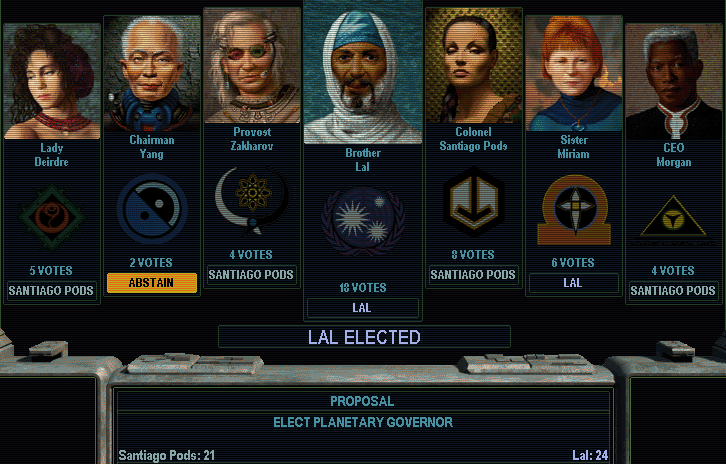Image resolution: width=726 pixels, height=464 pixels.
Task: Click Chairman Yang's yin-yang Hive emblem
Action: point(152,209)
